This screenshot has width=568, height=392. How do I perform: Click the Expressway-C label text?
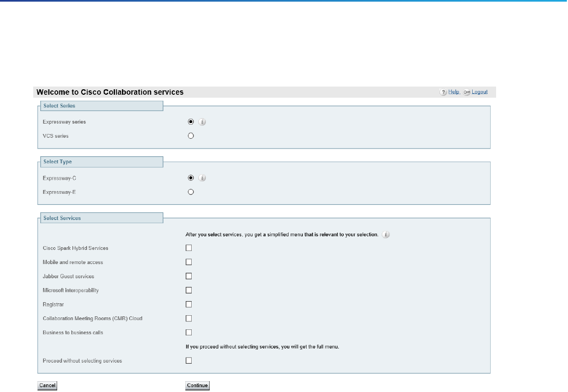point(59,178)
